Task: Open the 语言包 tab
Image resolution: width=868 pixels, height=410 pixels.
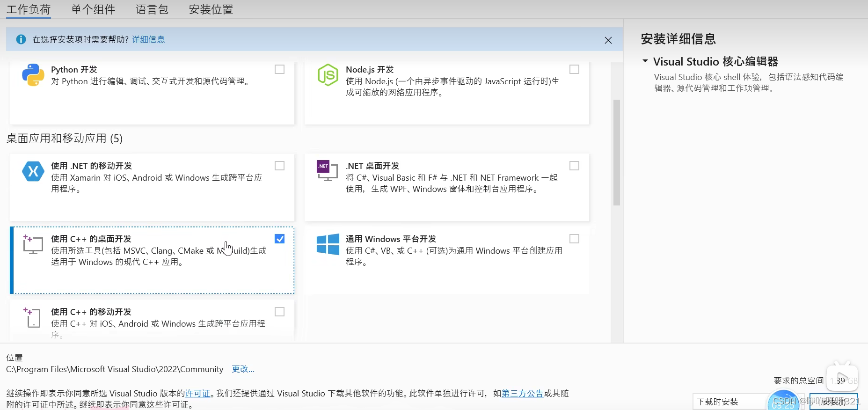Action: coord(152,9)
